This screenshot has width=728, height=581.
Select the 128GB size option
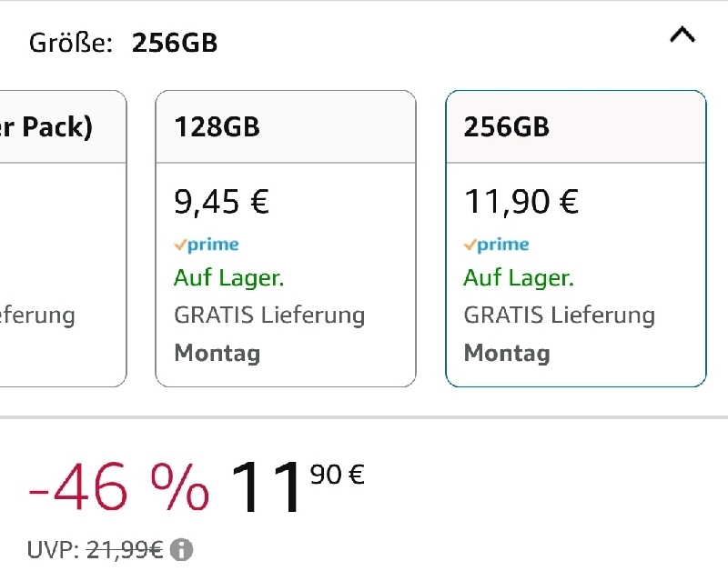(286, 238)
